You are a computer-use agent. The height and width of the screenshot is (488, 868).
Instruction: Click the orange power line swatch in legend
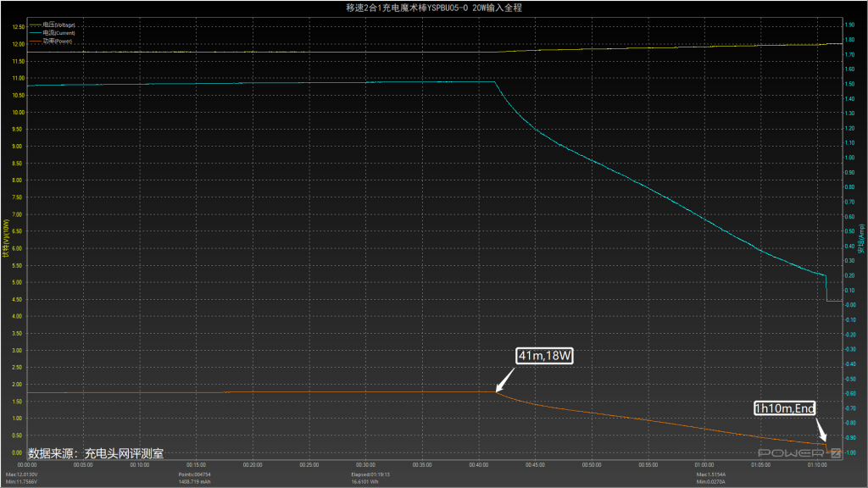pyautogui.click(x=36, y=41)
